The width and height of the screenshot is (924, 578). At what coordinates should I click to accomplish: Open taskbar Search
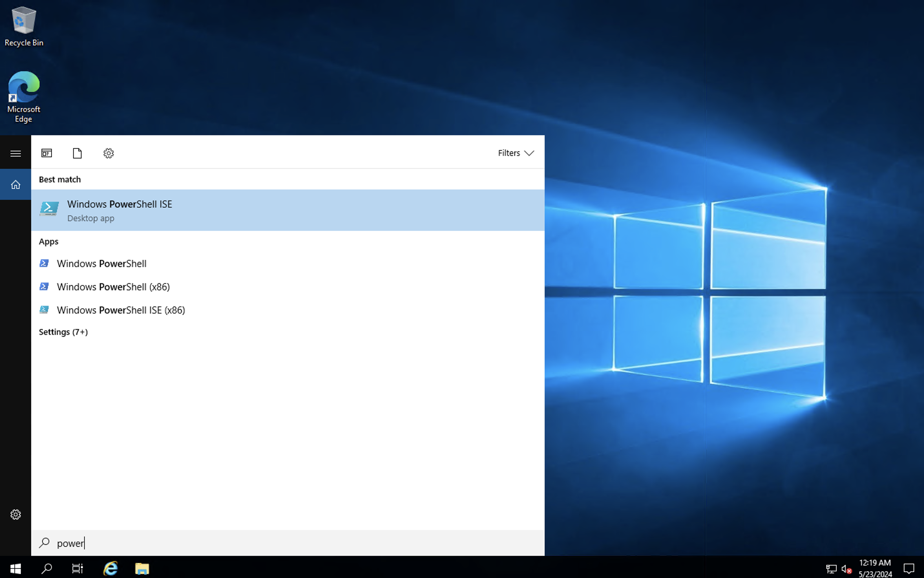coord(46,568)
